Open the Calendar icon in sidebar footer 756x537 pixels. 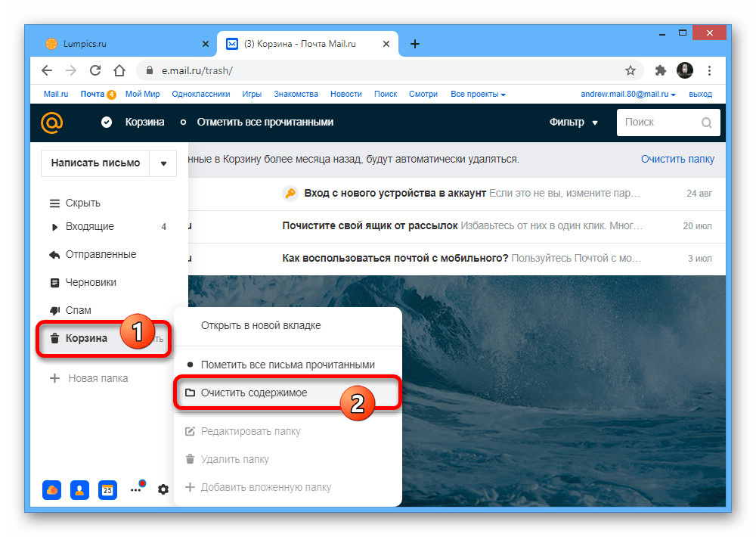(108, 489)
